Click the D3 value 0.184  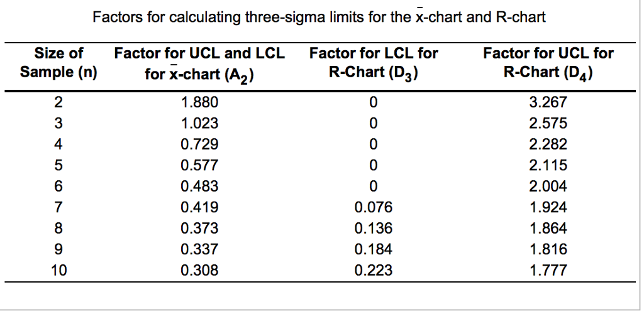(x=374, y=249)
